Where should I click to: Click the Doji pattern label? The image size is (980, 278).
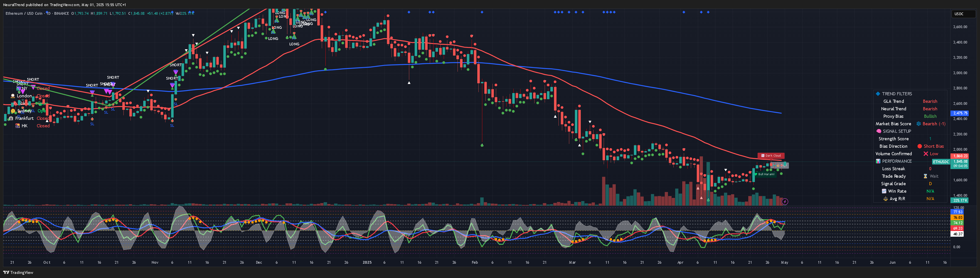click(x=780, y=165)
